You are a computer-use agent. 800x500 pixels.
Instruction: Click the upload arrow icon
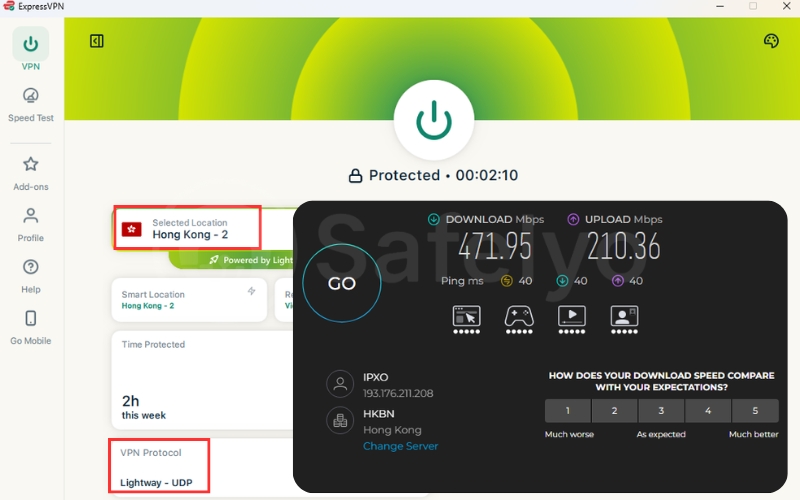tap(573, 219)
